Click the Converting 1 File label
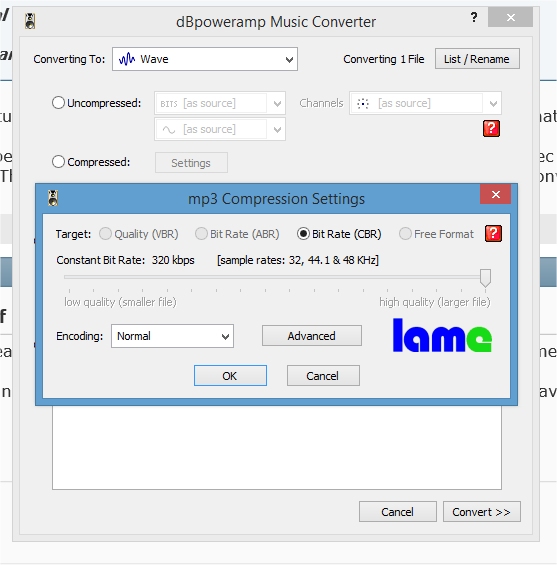Screen dimensions: 557x565 click(x=384, y=59)
